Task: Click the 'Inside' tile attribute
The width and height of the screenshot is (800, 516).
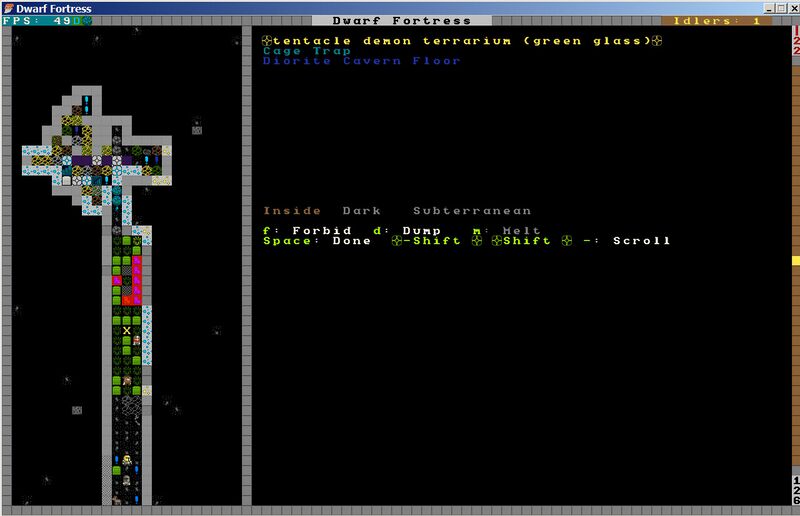Action: 292,211
